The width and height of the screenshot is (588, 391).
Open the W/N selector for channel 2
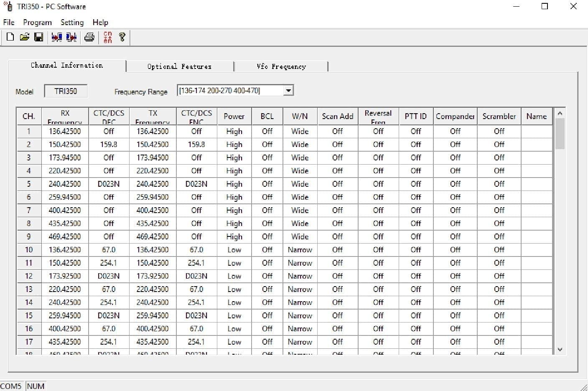300,144
